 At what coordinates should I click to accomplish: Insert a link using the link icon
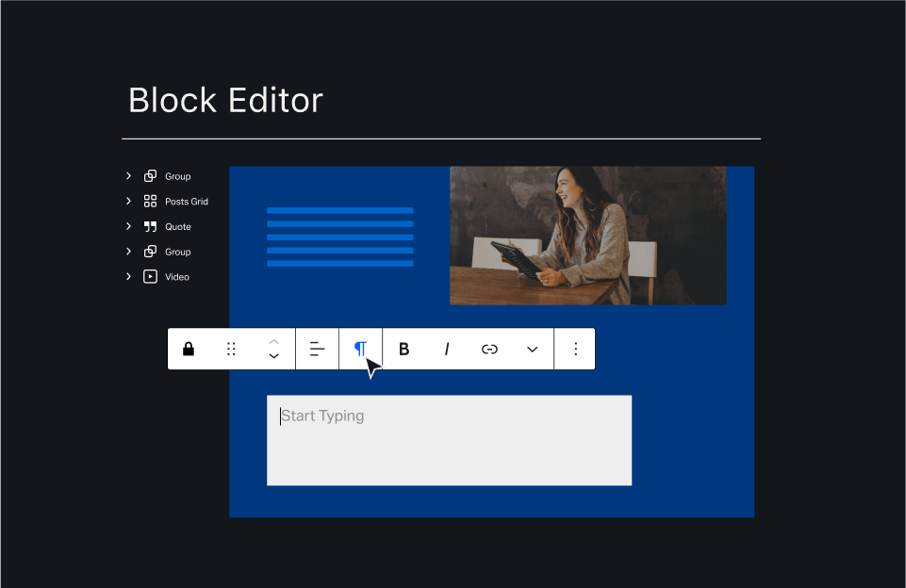pos(489,349)
